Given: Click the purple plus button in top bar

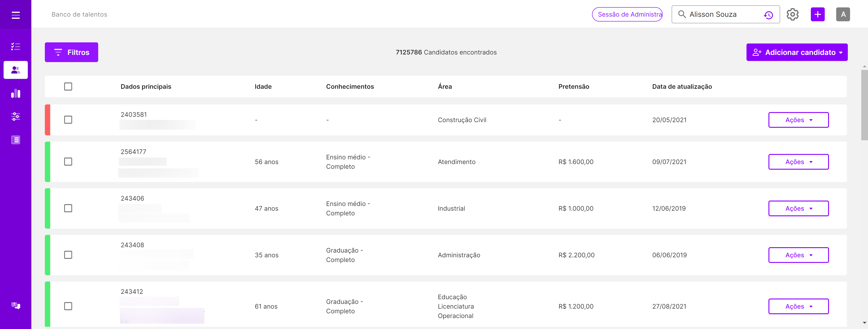Looking at the screenshot, I should pos(818,14).
